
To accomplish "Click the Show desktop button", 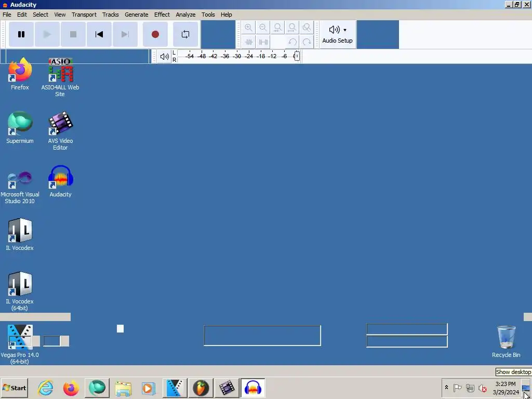I will click(527, 388).
